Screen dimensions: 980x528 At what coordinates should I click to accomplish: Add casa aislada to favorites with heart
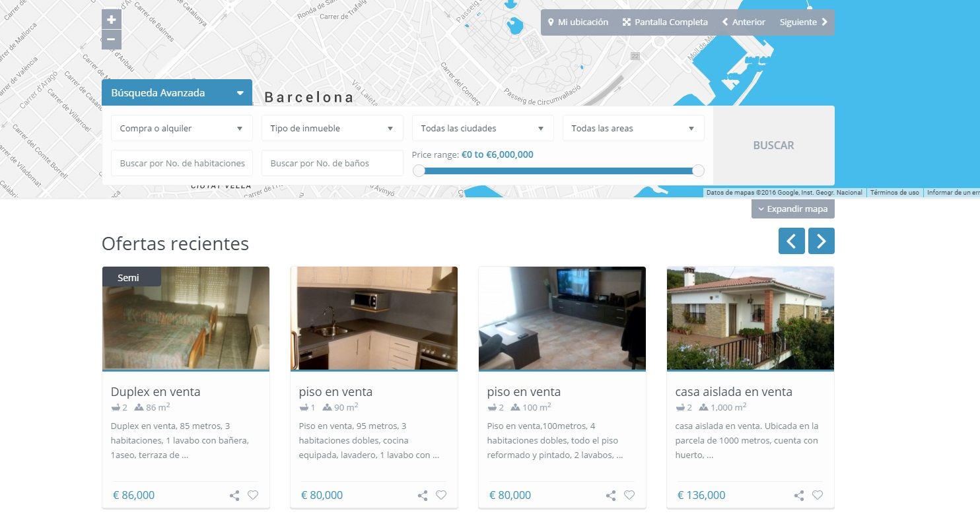tap(818, 495)
